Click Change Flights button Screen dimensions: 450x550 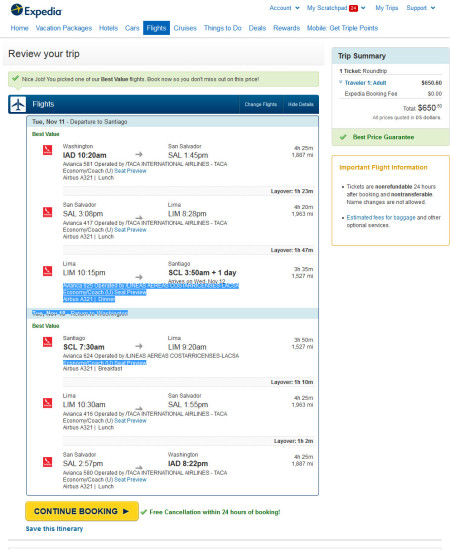tap(261, 105)
